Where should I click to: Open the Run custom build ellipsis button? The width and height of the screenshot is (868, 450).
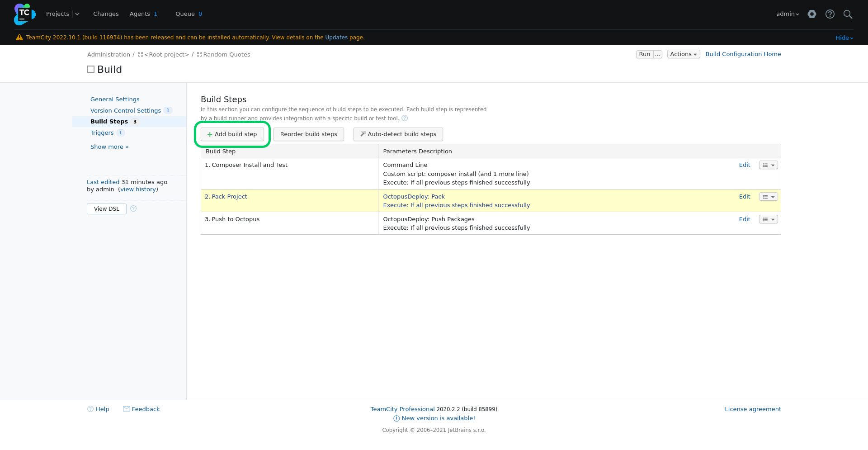658,54
